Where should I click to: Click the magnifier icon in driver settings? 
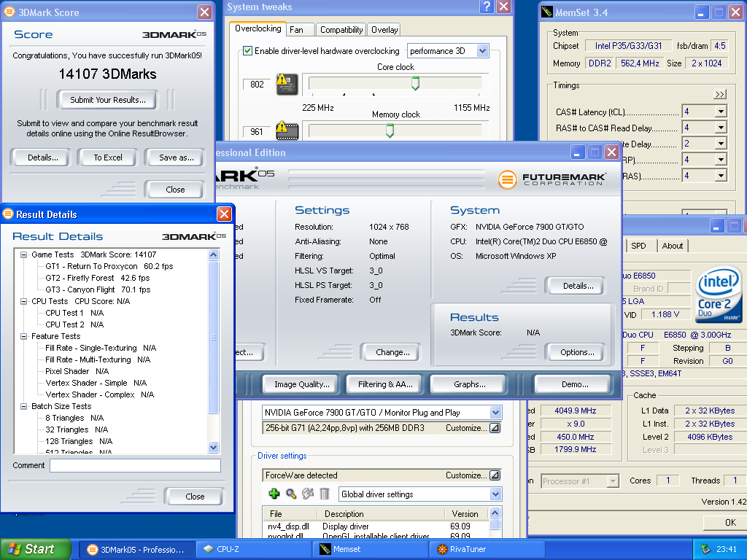click(x=290, y=494)
